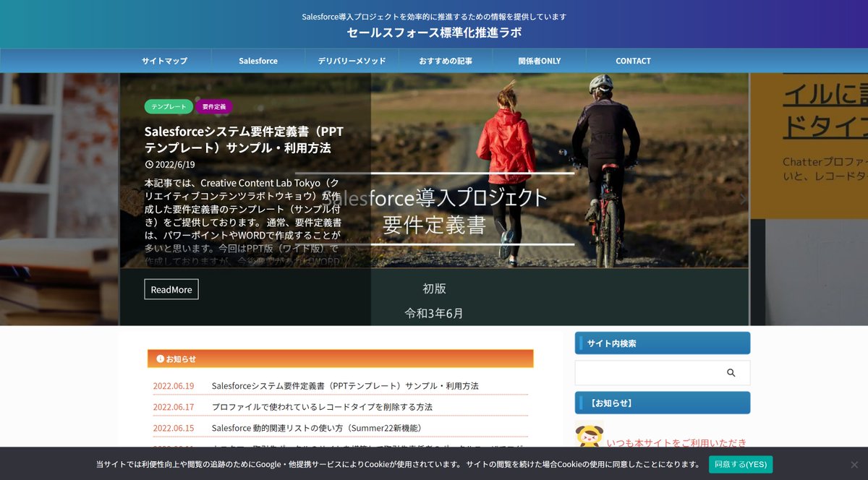The height and width of the screenshot is (480, 868).
Task: Click the 【お知らせ】 sidebar heading
Action: point(663,403)
